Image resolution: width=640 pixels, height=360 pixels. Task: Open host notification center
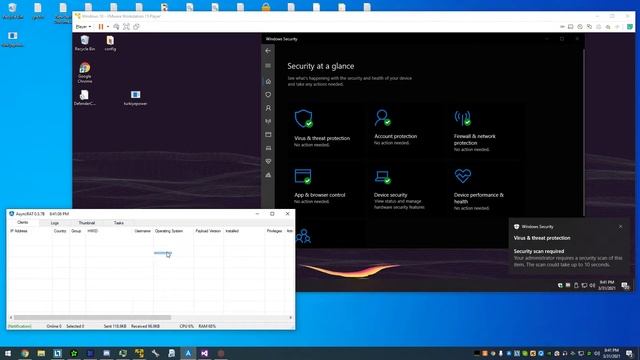[629, 353]
